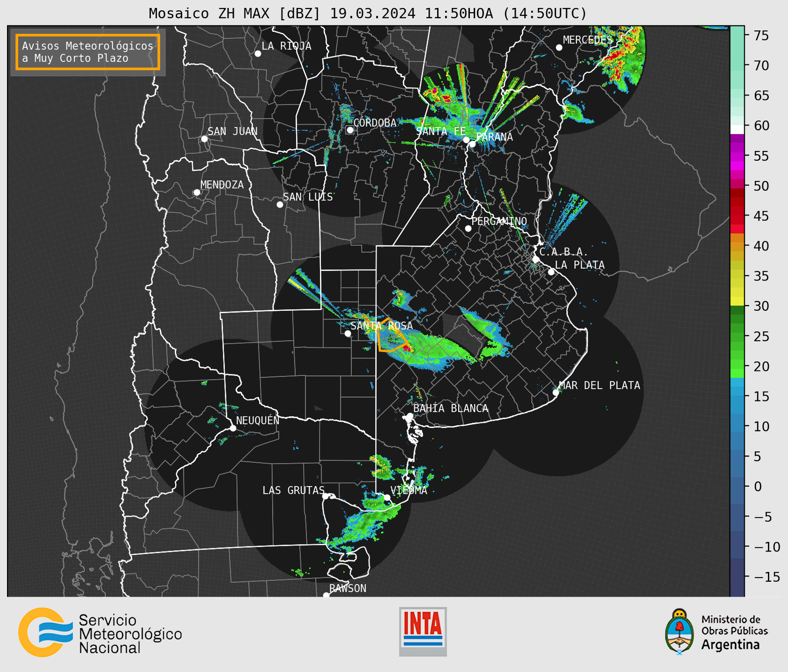Click the PERGAMINO label text
788x672 pixels.
pos(499,221)
